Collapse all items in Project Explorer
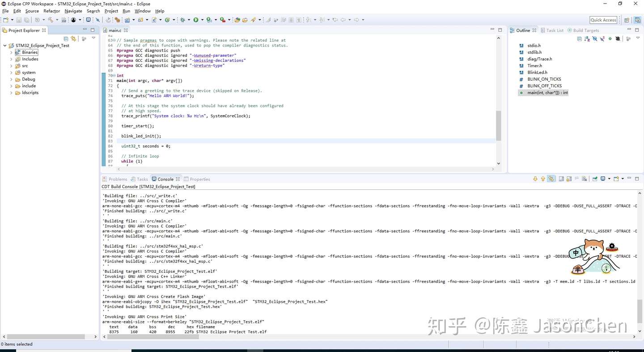 point(66,39)
